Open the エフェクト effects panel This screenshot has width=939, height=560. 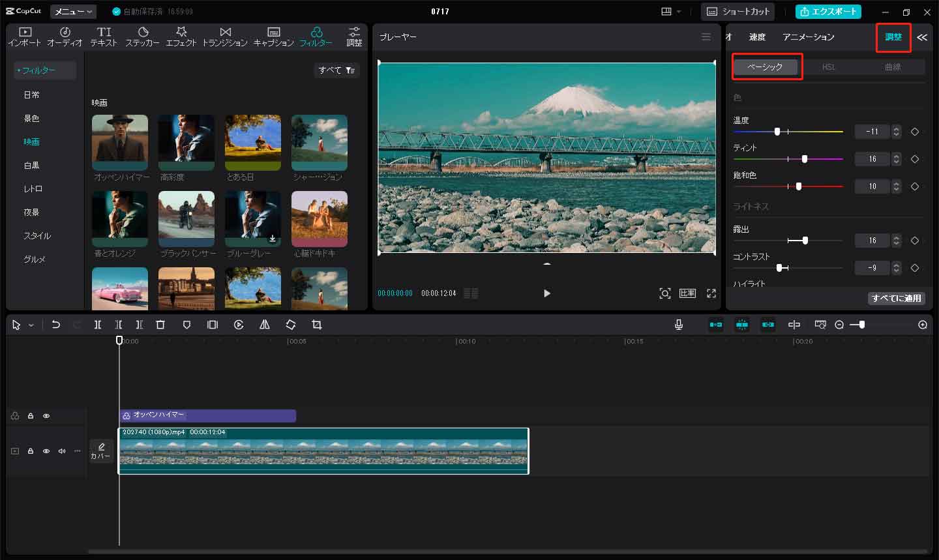tap(181, 37)
